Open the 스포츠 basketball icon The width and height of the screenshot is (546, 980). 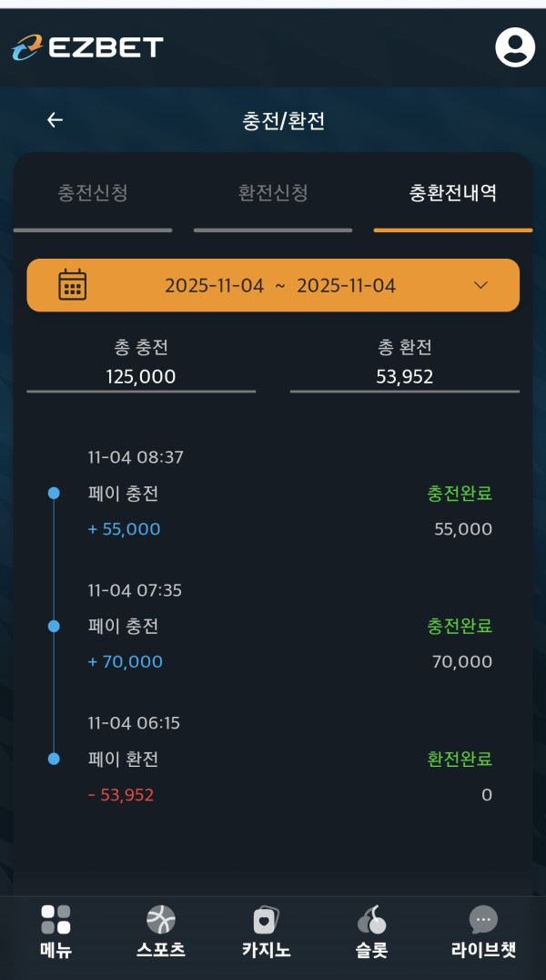point(161,920)
